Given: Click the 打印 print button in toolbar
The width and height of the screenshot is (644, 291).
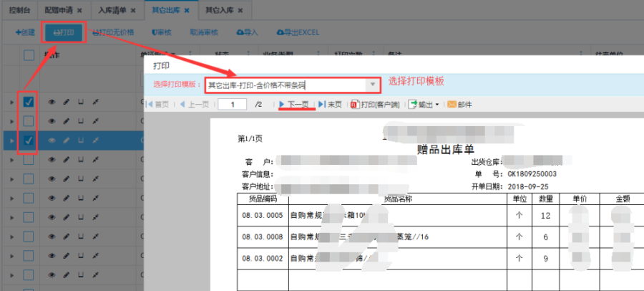Looking at the screenshot, I should (64, 32).
